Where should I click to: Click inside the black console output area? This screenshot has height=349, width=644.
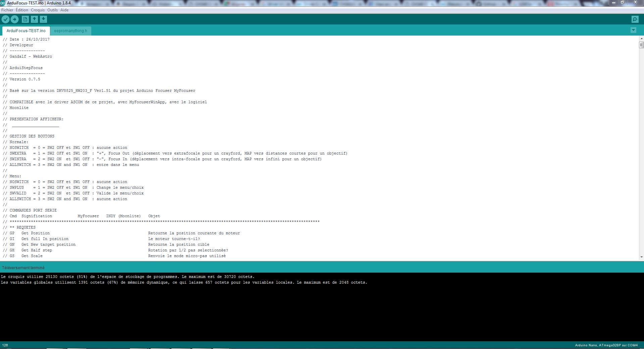pyautogui.click(x=322, y=312)
